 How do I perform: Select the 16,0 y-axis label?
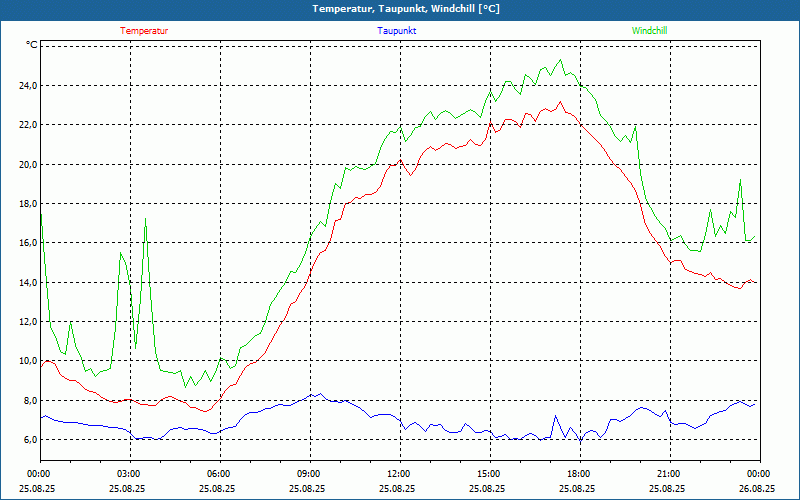(x=28, y=243)
